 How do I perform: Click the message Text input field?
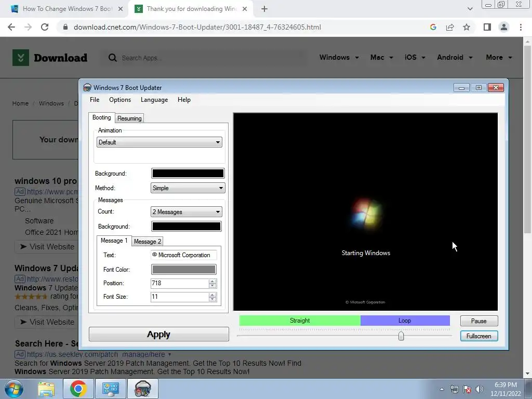(183, 255)
